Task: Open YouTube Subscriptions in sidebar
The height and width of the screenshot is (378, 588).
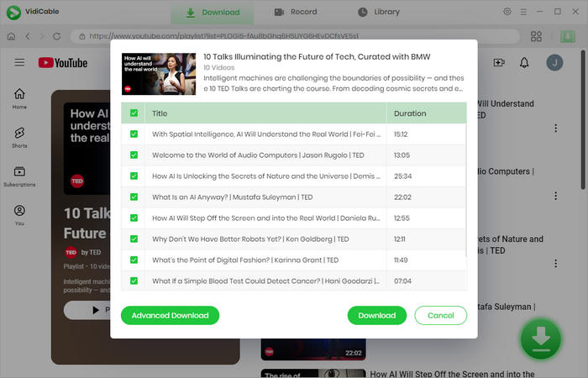Action: click(19, 176)
